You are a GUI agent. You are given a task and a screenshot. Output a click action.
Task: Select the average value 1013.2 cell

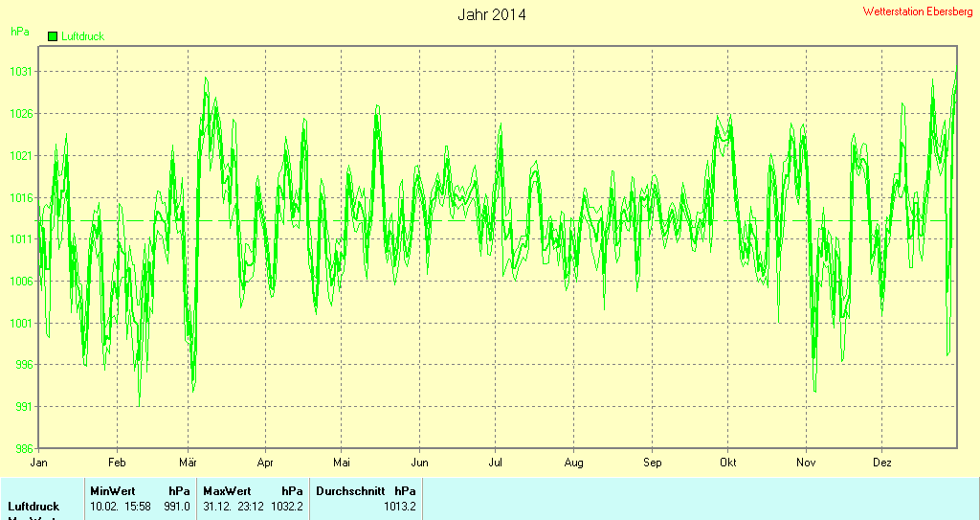[x=399, y=507]
